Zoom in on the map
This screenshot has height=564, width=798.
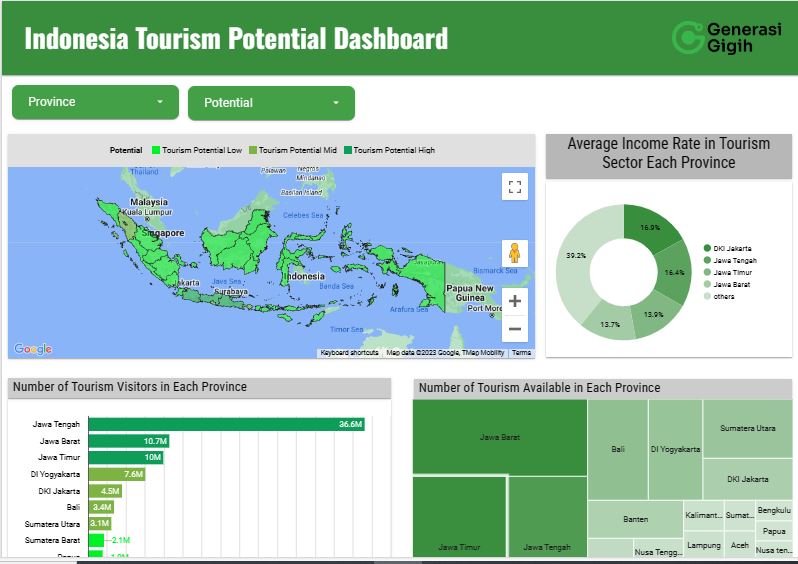tap(515, 301)
